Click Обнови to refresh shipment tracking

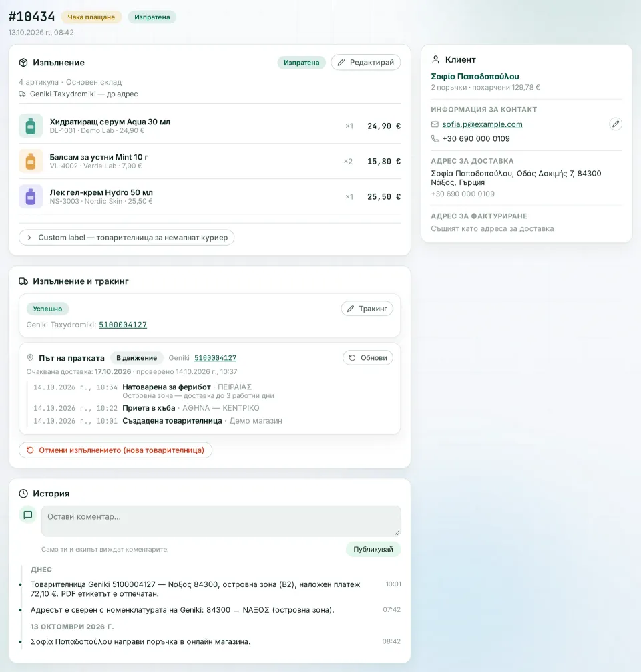coord(368,358)
